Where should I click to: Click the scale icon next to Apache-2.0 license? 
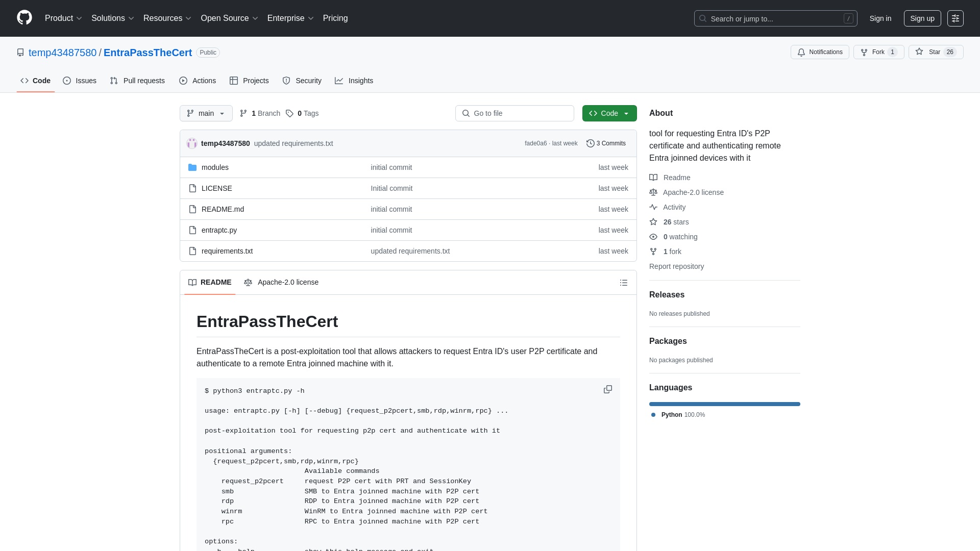653,192
